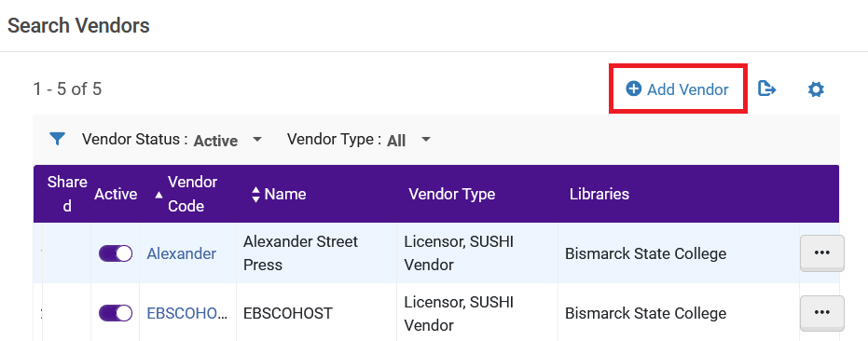Open the export list icon
The height and width of the screenshot is (341, 868).
pyautogui.click(x=766, y=89)
